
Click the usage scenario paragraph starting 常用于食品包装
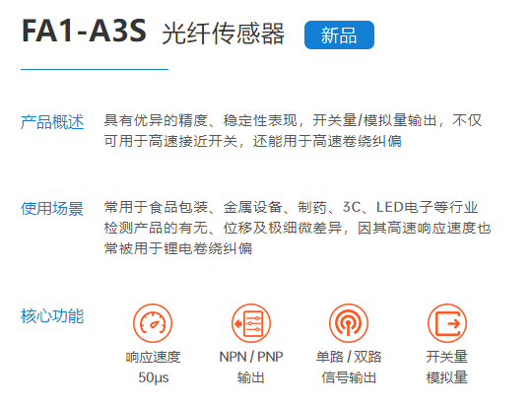click(x=298, y=228)
